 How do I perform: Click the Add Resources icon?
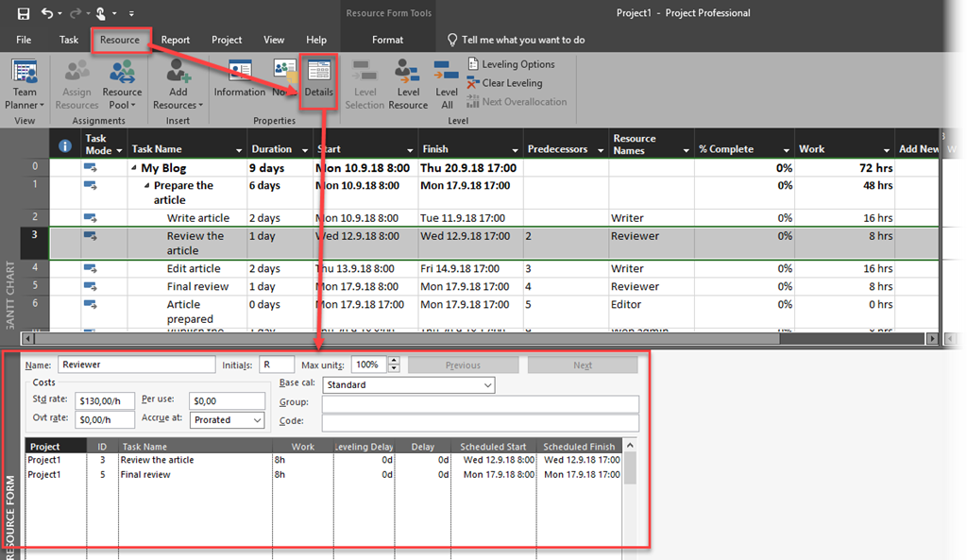(x=178, y=84)
